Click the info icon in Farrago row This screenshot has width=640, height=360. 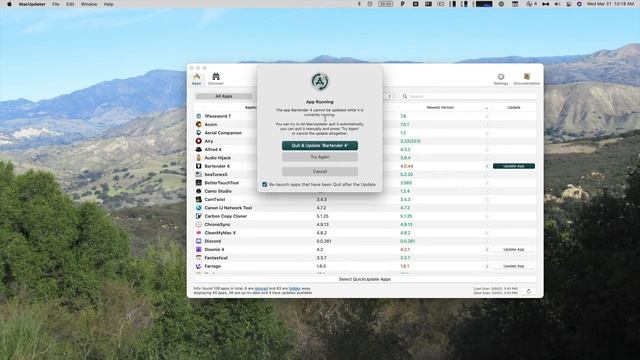tap(487, 266)
